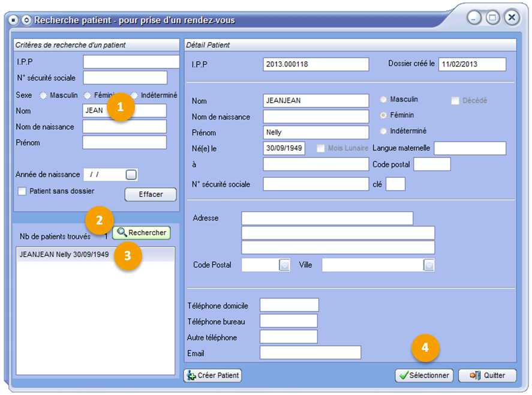This screenshot has width=532, height=395.
Task: Select JEANJEAN Nelly in the results list
Action: [64, 255]
